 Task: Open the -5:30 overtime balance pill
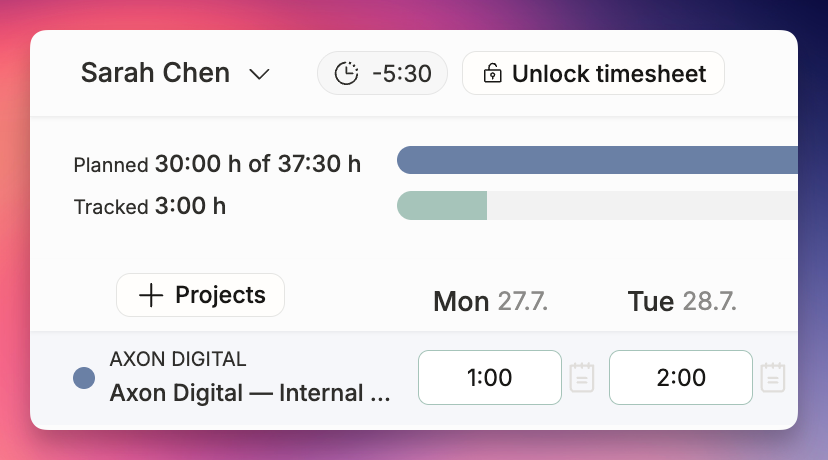tap(382, 73)
